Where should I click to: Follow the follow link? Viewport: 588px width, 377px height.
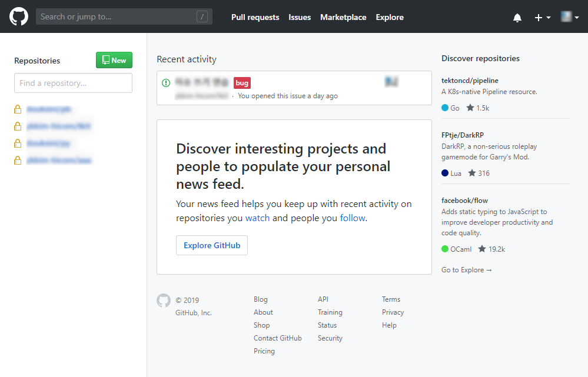[353, 218]
